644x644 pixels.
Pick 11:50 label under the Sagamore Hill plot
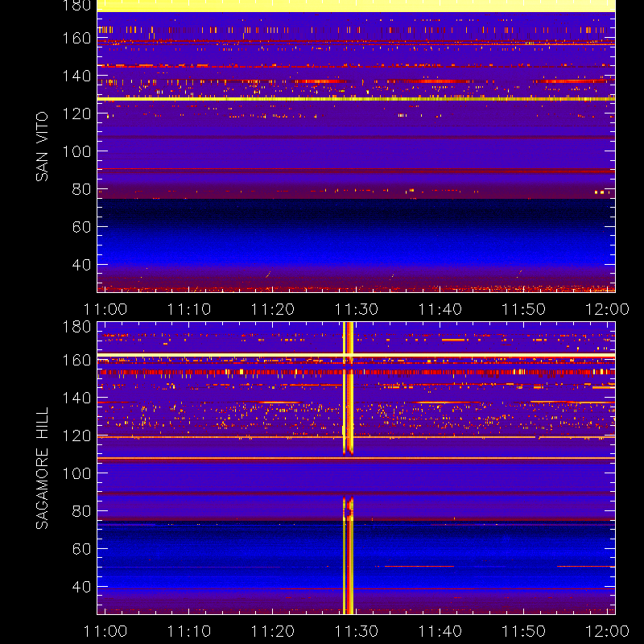(x=524, y=631)
